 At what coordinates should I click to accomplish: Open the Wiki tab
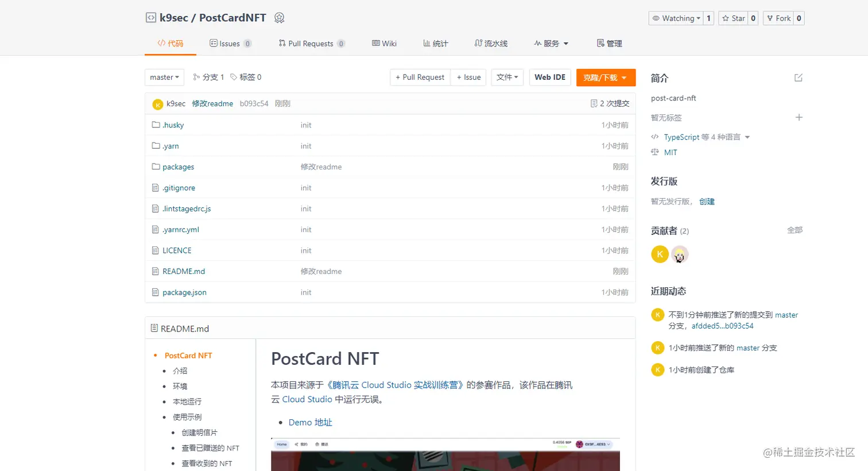click(x=384, y=43)
